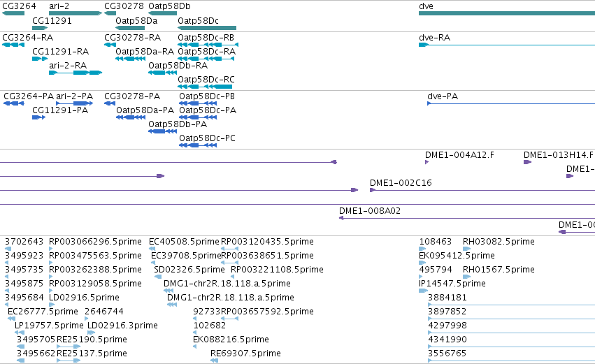Open EST 3495923
Image resolution: width=595 pixels, height=364 pixels.
[x=24, y=256]
